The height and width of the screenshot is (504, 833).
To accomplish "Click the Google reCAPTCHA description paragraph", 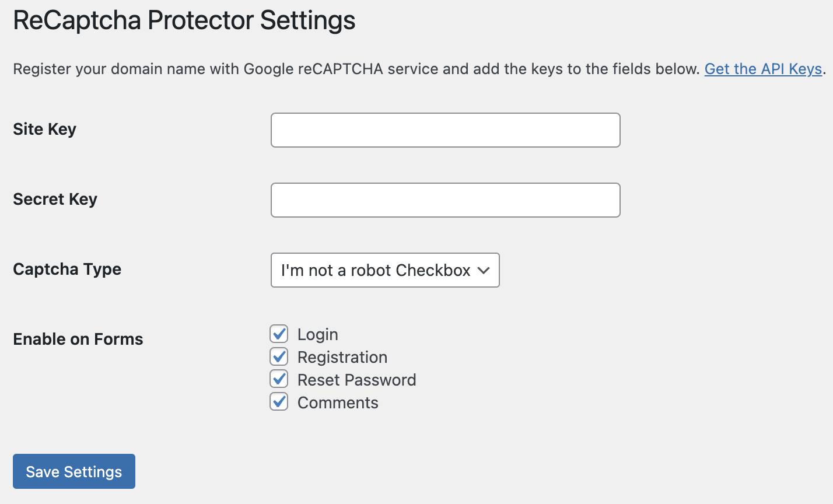I will 419,69.
